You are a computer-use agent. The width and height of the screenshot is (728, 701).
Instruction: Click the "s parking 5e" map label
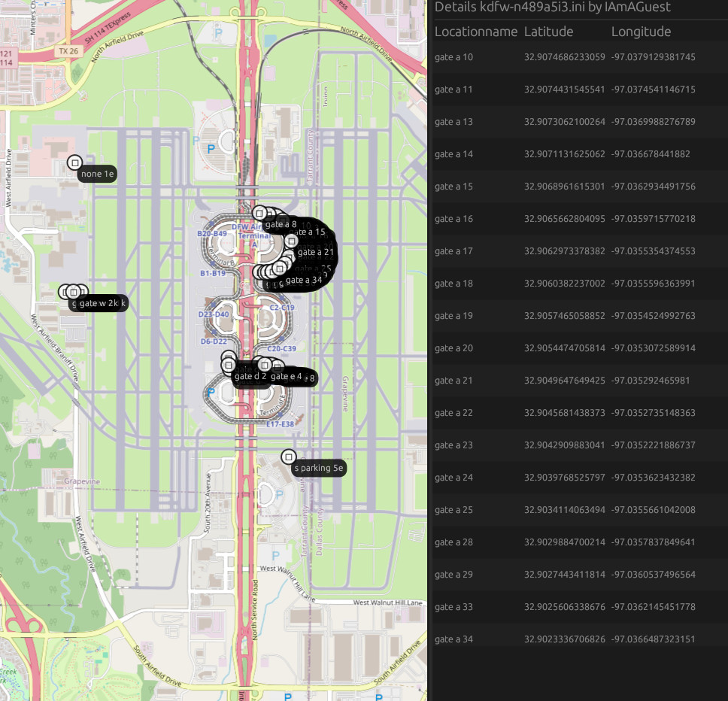[319, 468]
